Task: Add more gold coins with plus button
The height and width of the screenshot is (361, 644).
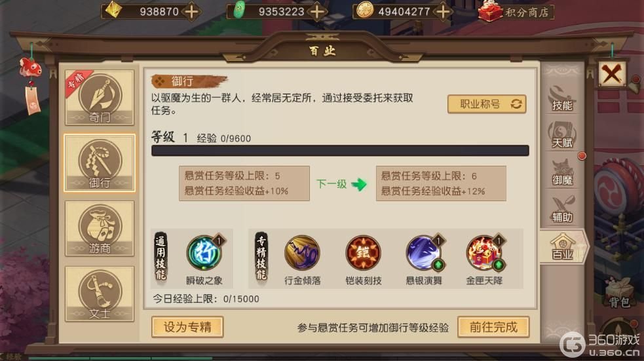Action: [x=443, y=12]
